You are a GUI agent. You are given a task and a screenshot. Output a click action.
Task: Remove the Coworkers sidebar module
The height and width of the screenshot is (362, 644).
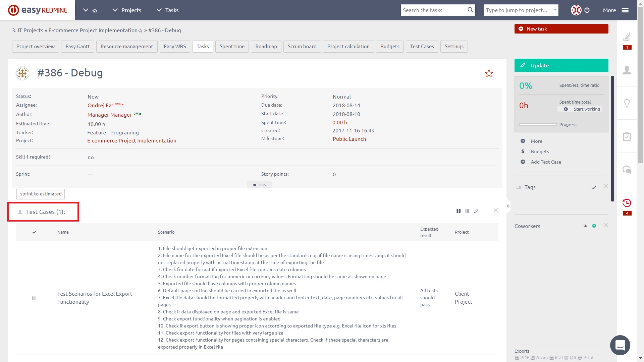(x=606, y=225)
